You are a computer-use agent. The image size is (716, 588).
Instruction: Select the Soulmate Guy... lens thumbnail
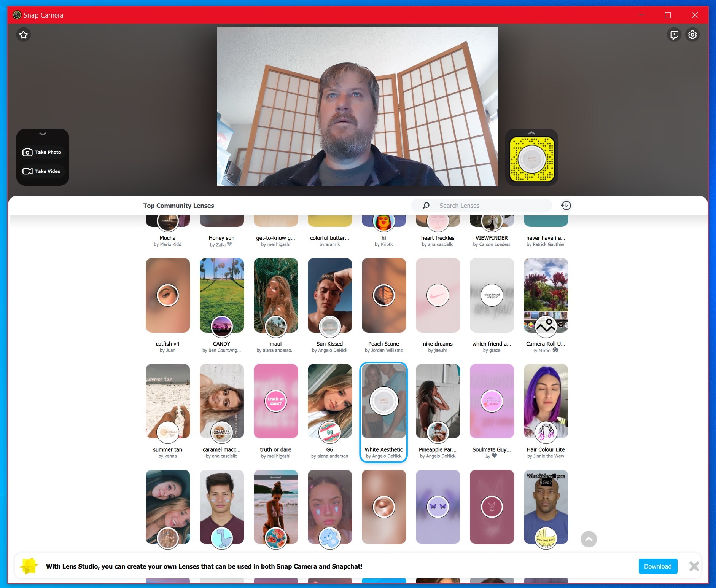click(x=492, y=401)
